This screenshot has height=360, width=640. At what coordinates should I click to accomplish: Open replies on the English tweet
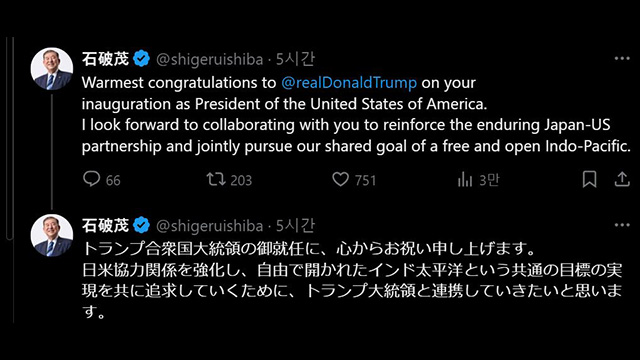91,179
